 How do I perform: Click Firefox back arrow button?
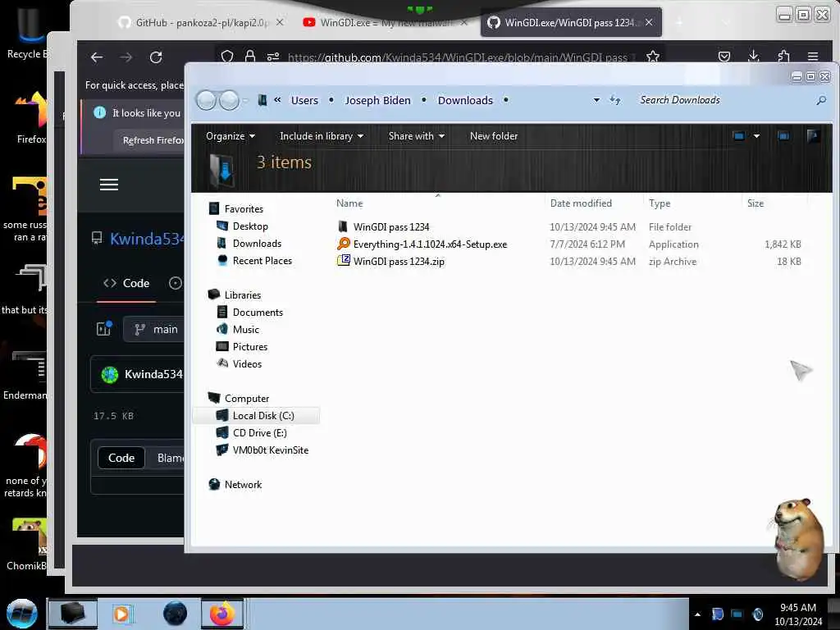97,57
